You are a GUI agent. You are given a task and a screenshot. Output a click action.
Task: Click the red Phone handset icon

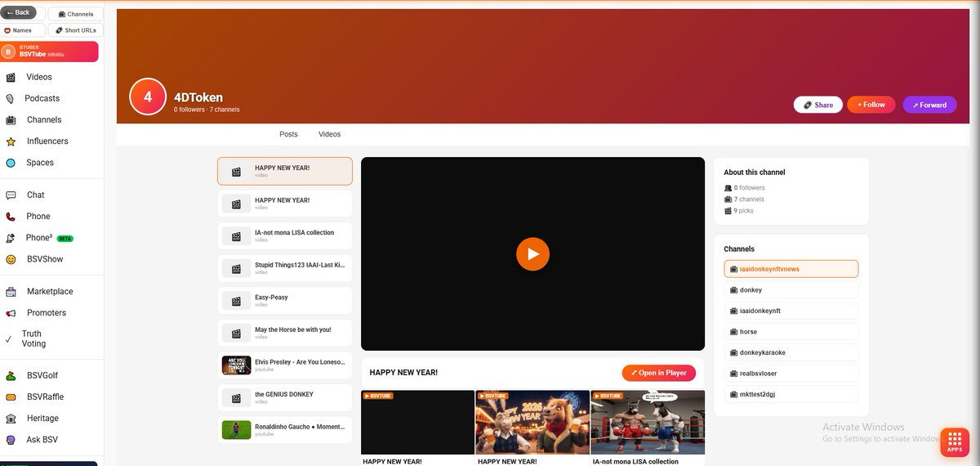click(x=11, y=217)
